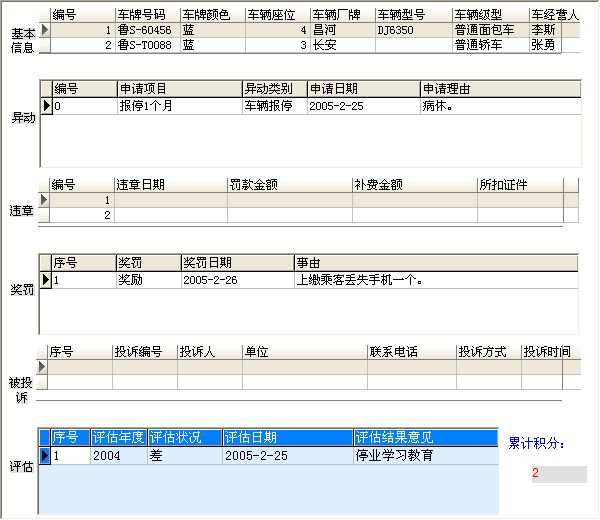Click 车辆厂牌 column header
The image size is (600, 520).
[343, 15]
